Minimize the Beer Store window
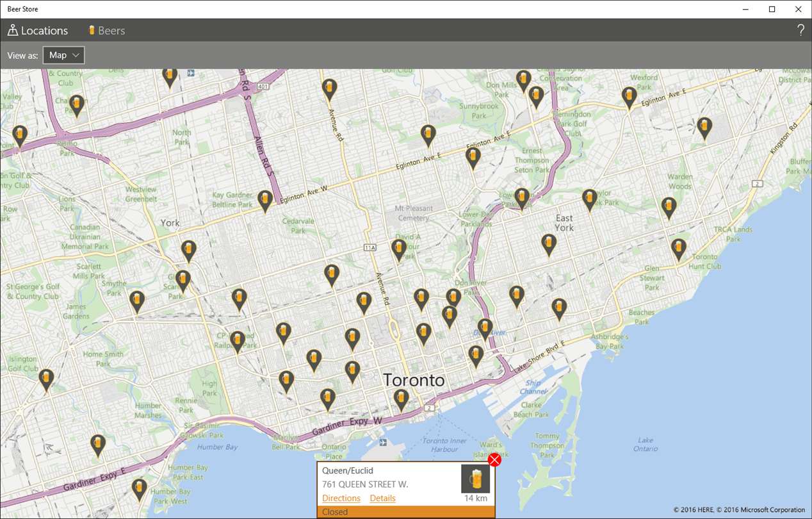This screenshot has width=812, height=519. pyautogui.click(x=746, y=9)
